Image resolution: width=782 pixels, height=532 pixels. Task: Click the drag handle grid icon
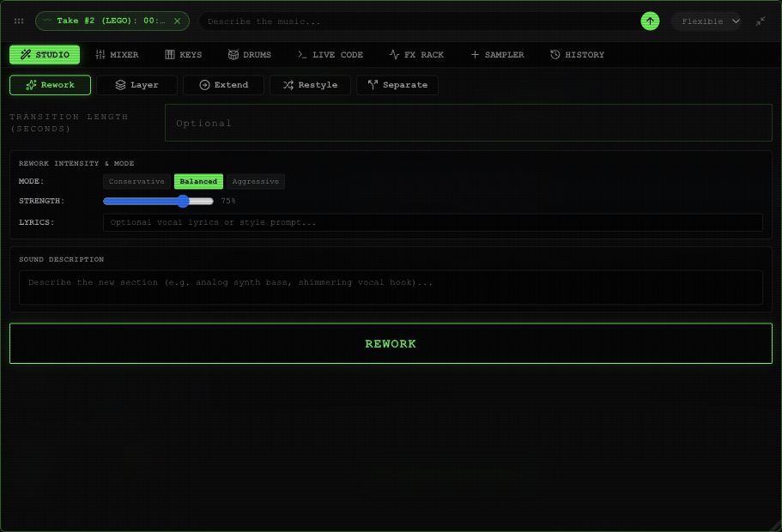(19, 21)
